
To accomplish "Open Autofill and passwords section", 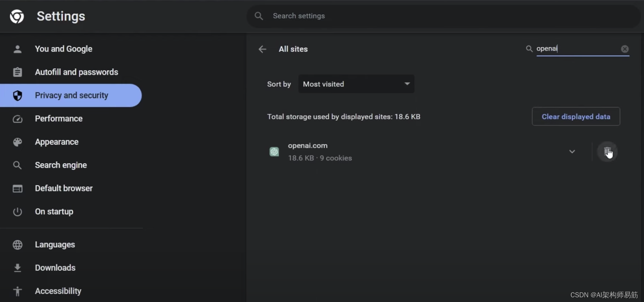I will pyautogui.click(x=76, y=72).
